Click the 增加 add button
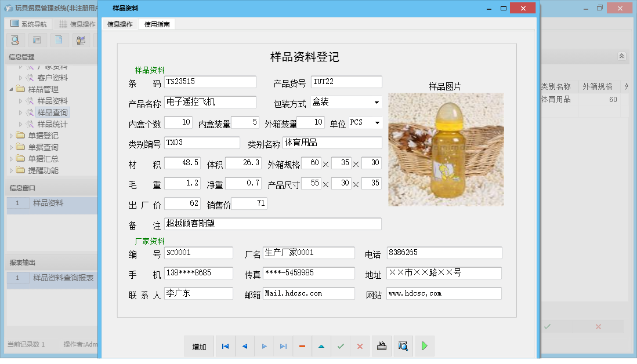The width and height of the screenshot is (637, 364). pos(199,346)
